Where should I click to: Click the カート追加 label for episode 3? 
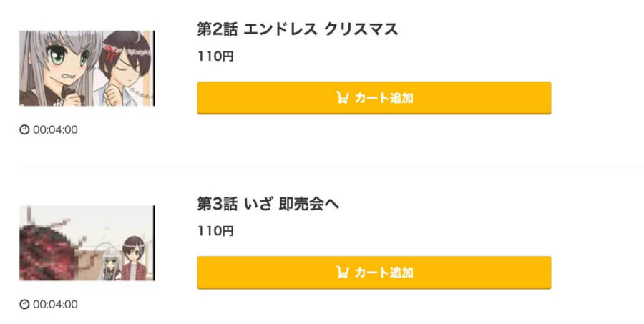pos(384,273)
